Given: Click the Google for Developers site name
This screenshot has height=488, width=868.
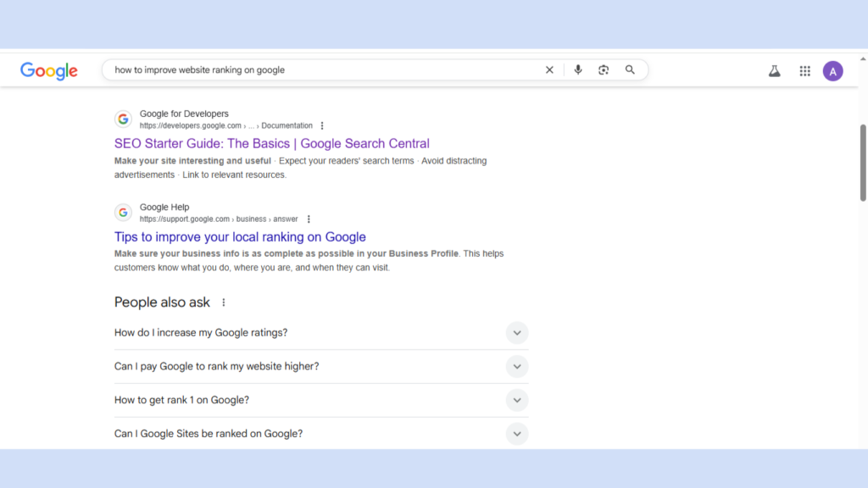Looking at the screenshot, I should (184, 114).
